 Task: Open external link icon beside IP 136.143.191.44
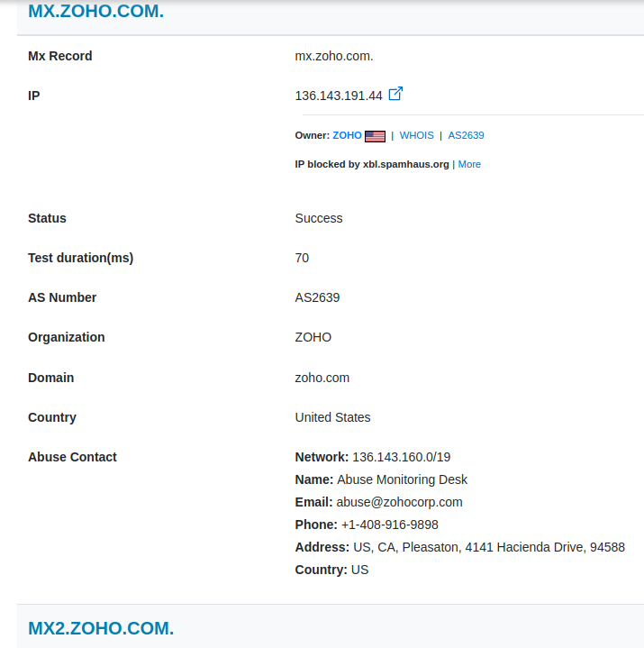click(395, 94)
